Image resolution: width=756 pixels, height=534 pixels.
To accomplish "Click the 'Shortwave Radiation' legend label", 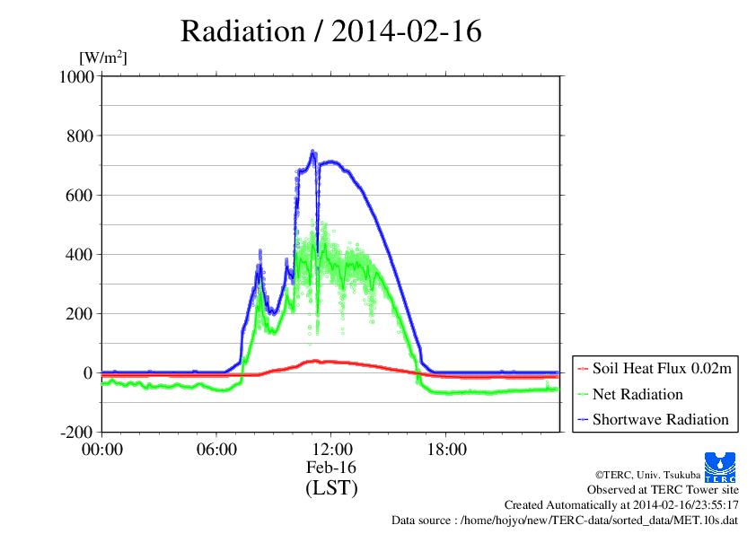I will click(x=661, y=419).
